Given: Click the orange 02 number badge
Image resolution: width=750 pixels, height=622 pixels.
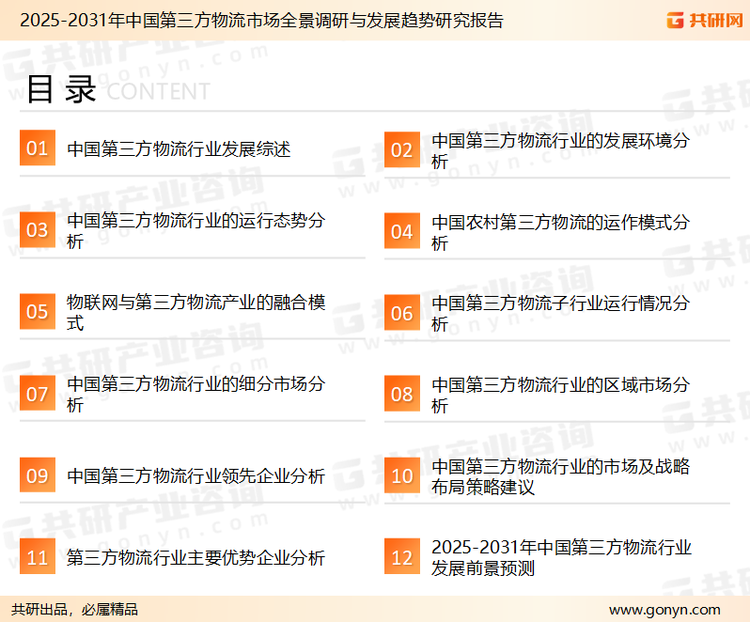Looking at the screenshot, I should click(402, 150).
